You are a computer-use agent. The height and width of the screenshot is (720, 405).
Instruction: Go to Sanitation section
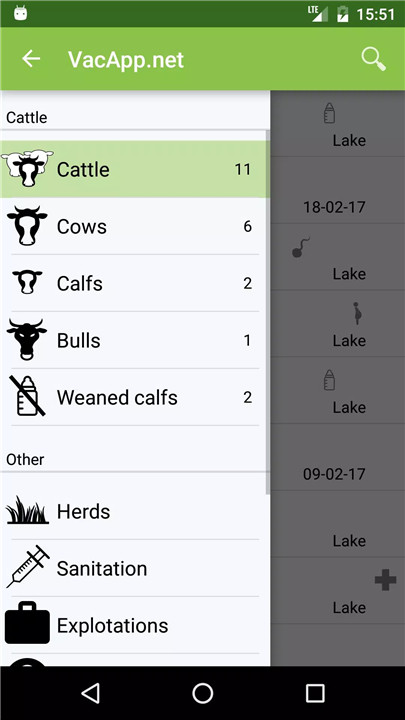tap(135, 568)
